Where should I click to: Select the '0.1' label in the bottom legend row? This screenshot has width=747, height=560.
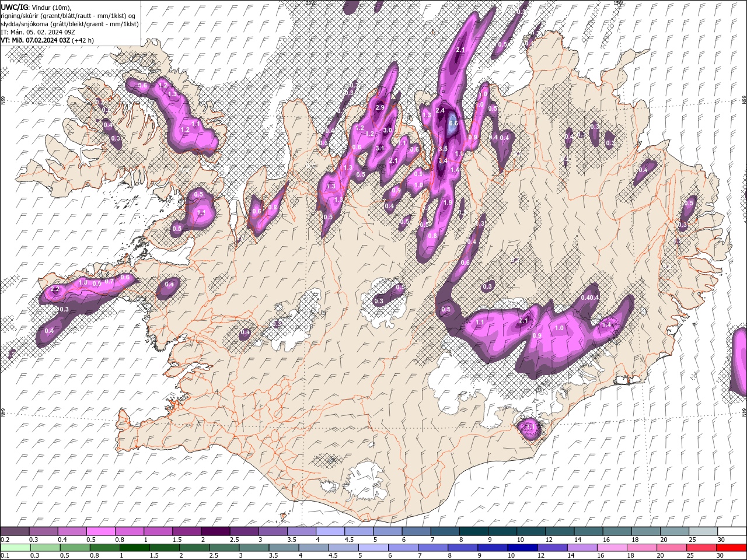(x=4, y=556)
